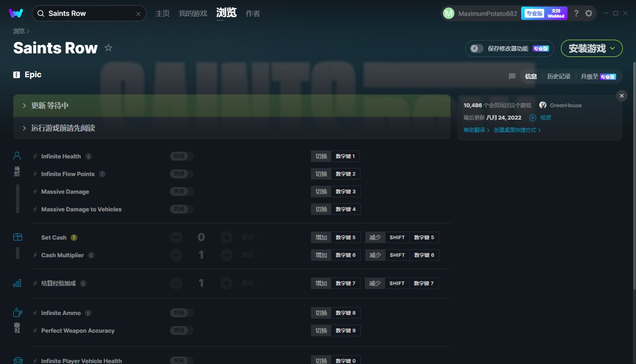Click the stats bar chart category icon
The width and height of the screenshot is (636, 364).
17,283
